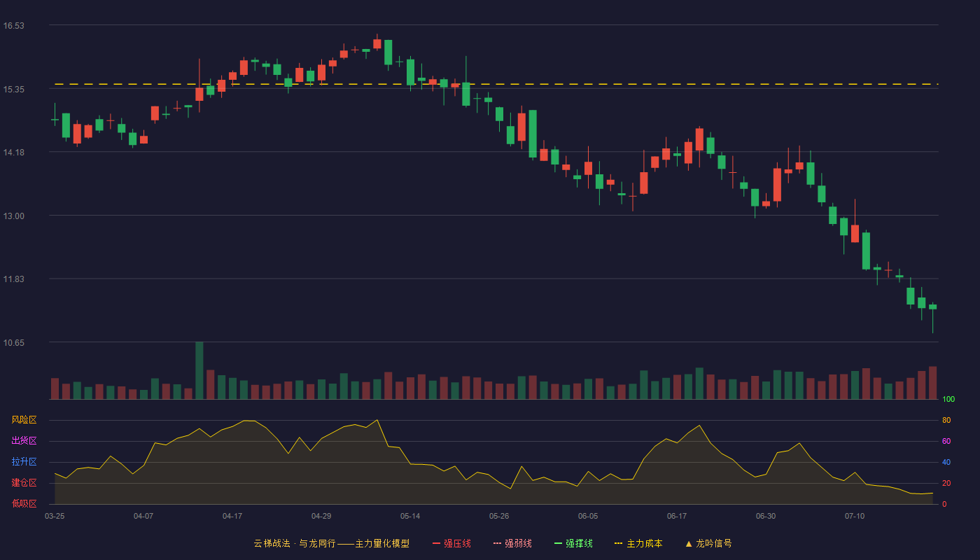Click the 06-17 date axis label
The width and height of the screenshot is (980, 560).
coord(677,516)
